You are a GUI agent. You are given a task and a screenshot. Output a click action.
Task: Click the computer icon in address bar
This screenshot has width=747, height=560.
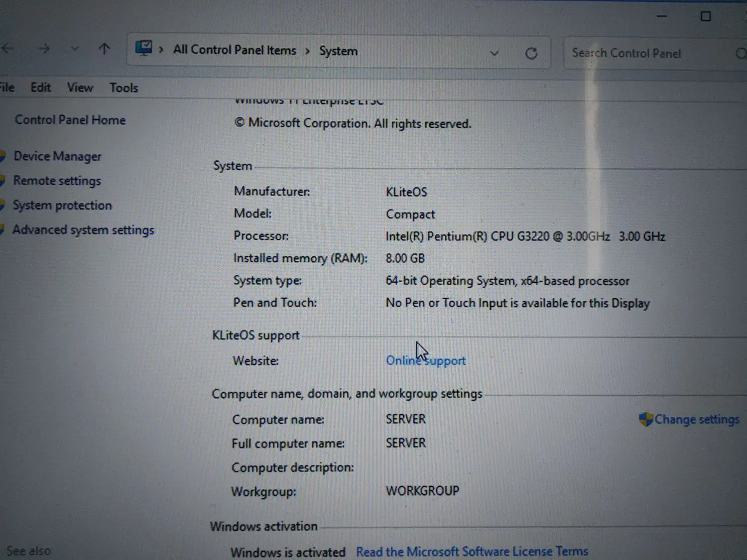point(143,49)
